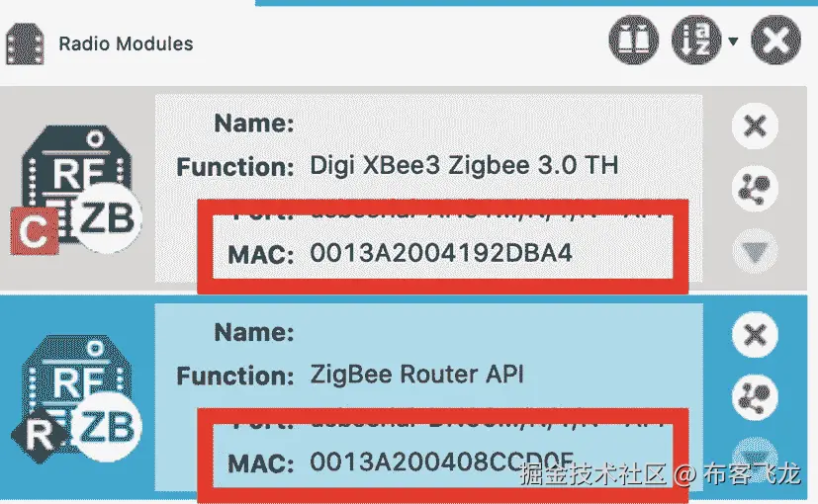Select the ZigBee Router API function text
The width and height of the screenshot is (818, 504).
416,375
